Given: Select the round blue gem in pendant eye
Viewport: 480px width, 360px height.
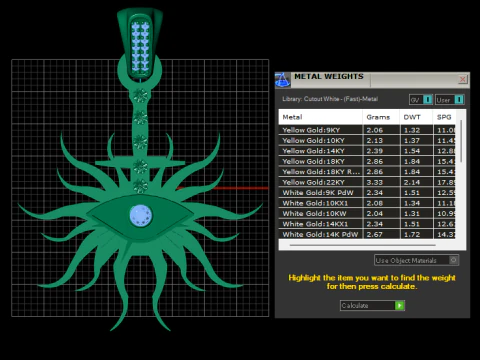Looking at the screenshot, I should pyautogui.click(x=141, y=216).
